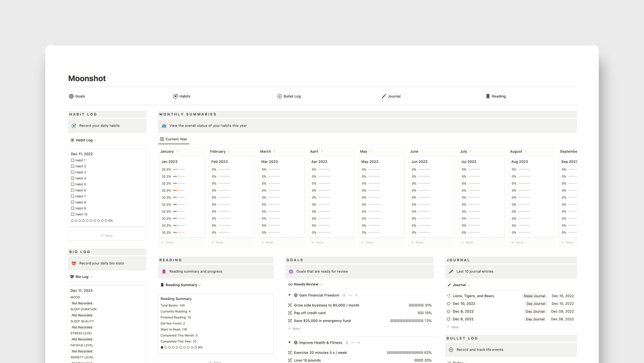Check the Habit 5 checkbox
This screenshot has height=363, width=644.
pyautogui.click(x=73, y=184)
